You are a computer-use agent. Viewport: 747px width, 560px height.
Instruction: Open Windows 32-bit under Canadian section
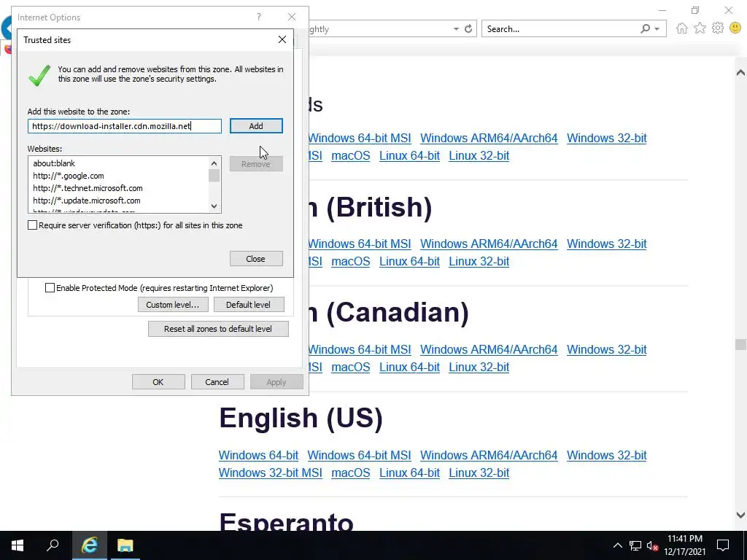click(x=606, y=349)
